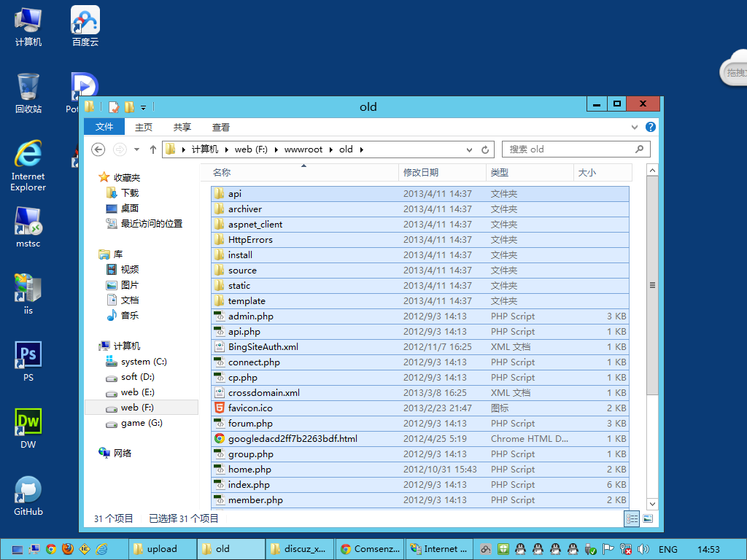The height and width of the screenshot is (560, 747).
Task: Sort by the Modified Date (修改日期) column
Action: point(442,172)
